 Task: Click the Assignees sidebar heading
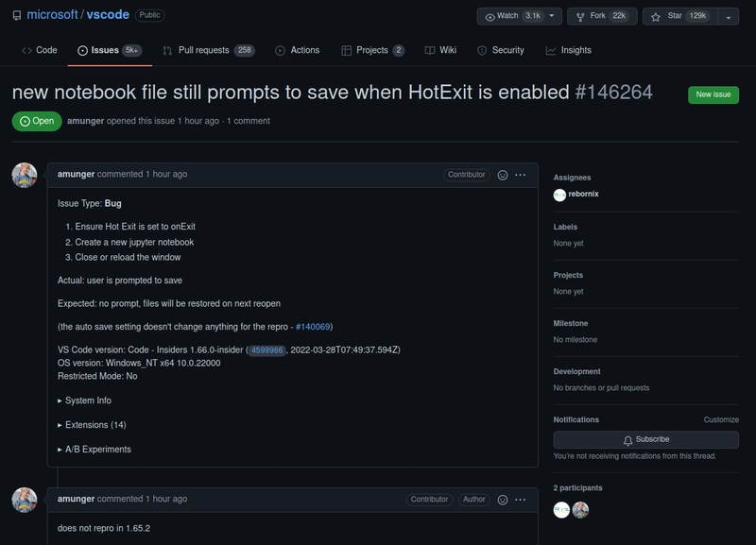pyautogui.click(x=572, y=178)
